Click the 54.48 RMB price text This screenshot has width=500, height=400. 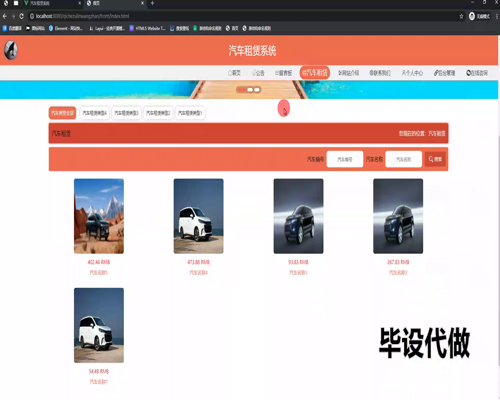99,371
